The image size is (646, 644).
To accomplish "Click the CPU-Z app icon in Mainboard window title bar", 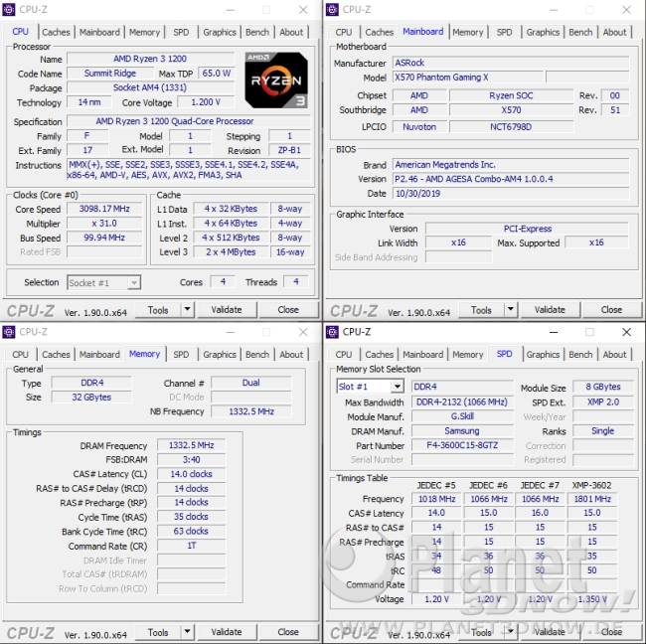I will coord(332,10).
